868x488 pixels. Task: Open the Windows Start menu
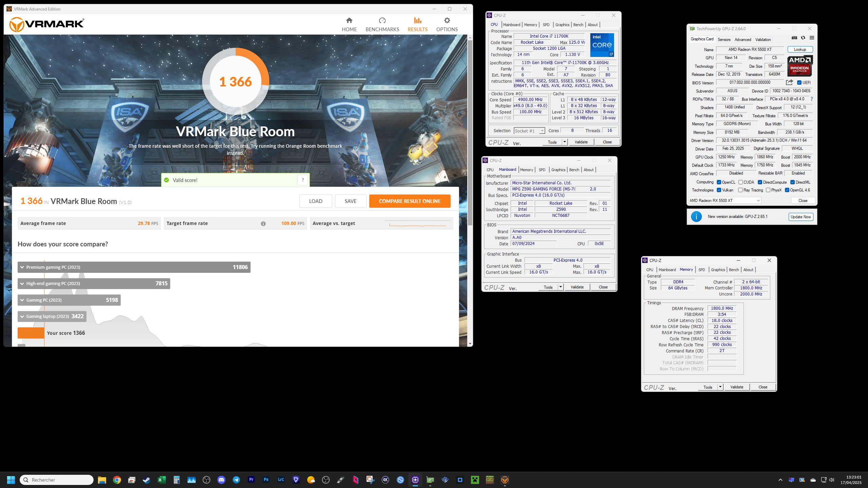tap(11, 480)
